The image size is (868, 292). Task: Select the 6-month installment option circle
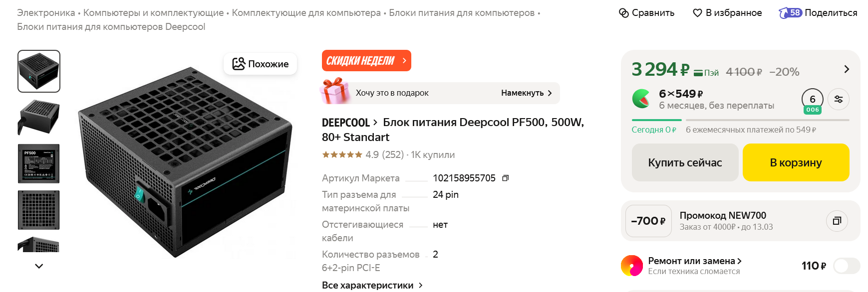812,100
